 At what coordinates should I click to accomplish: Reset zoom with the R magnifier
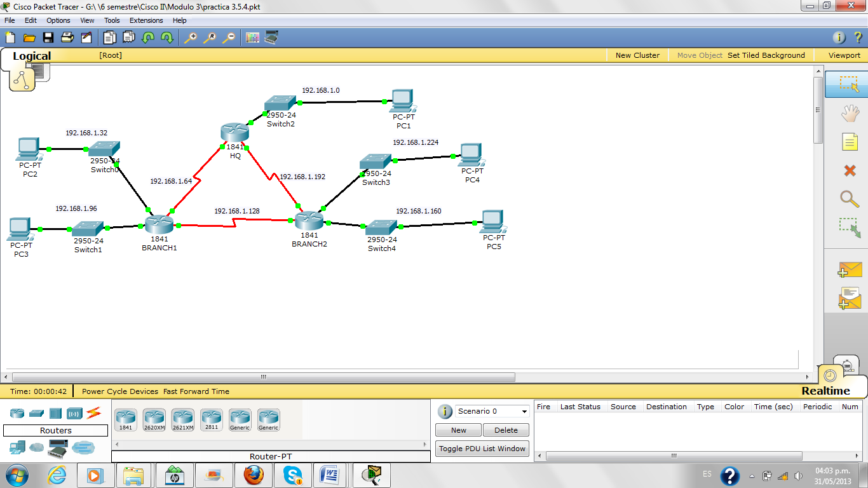point(210,37)
